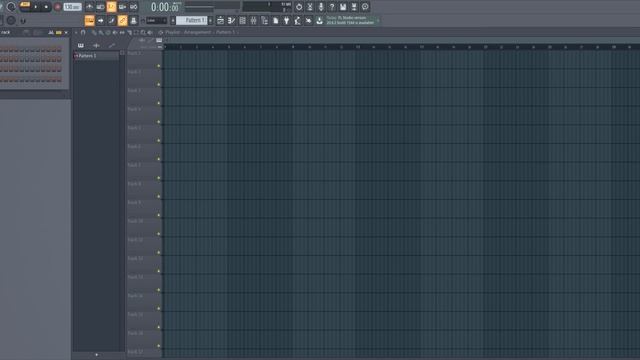Open the Pattern 1 selector in the toolbar
The width and height of the screenshot is (640, 360).
pos(192,20)
